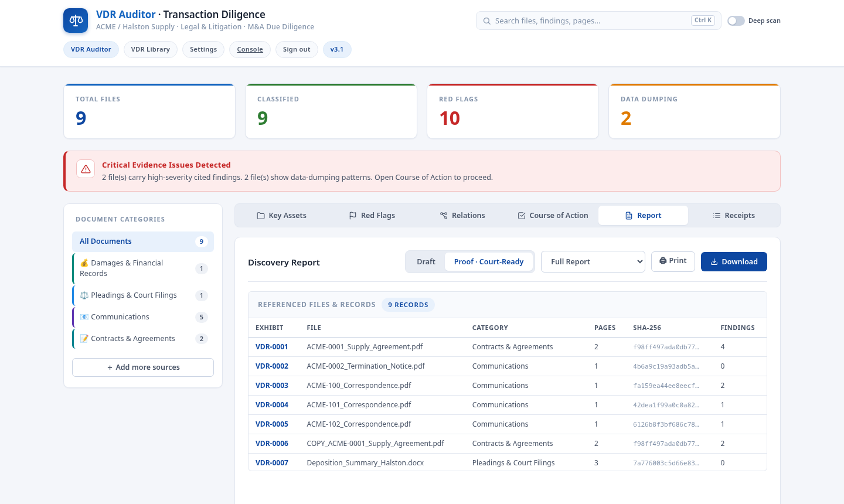Viewport: 844px width, 504px height.
Task: Print the discovery report
Action: click(673, 261)
